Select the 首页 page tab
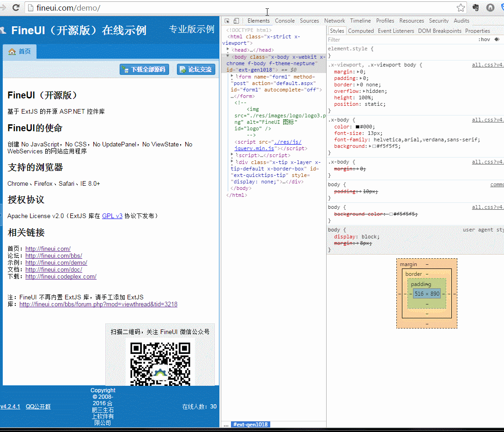The image size is (504, 432). [x=19, y=52]
